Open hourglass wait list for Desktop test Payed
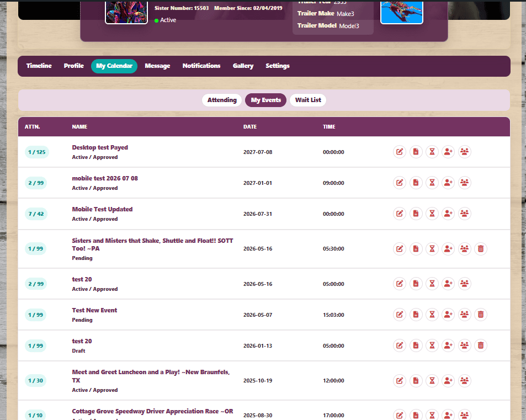The width and height of the screenshot is (526, 420). pos(432,152)
